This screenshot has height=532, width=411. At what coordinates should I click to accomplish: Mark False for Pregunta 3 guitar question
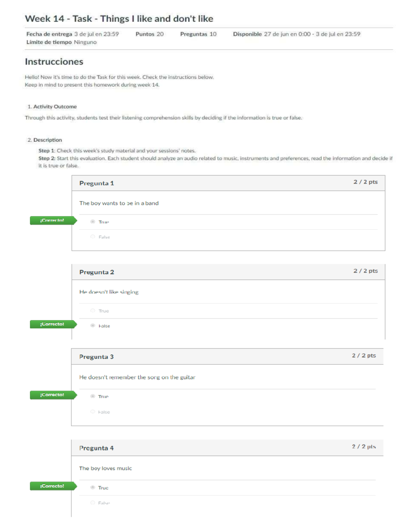pyautogui.click(x=93, y=412)
